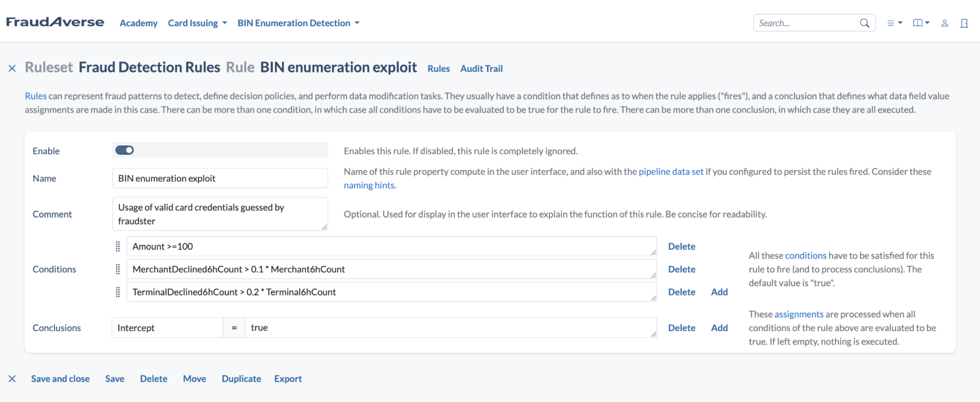
Task: Click the Export button
Action: click(x=288, y=378)
